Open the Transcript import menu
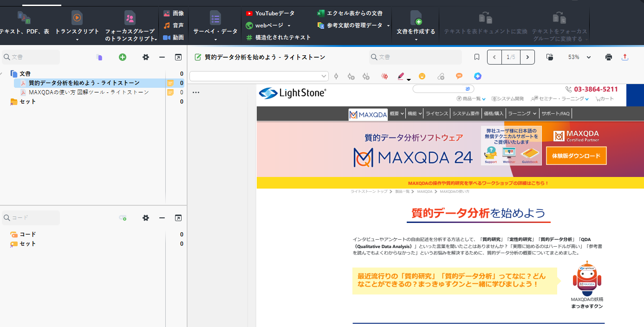The height and width of the screenshot is (327, 644). point(77,26)
